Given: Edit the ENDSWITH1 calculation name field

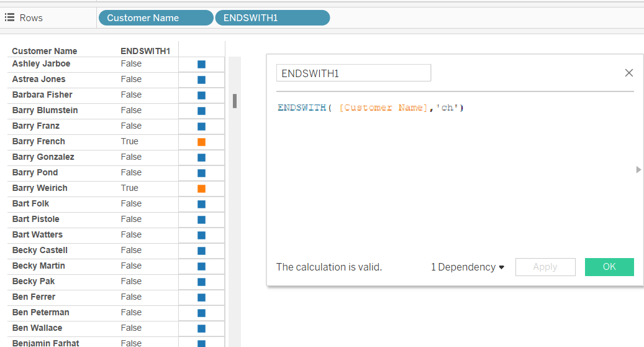Looking at the screenshot, I should click(353, 73).
